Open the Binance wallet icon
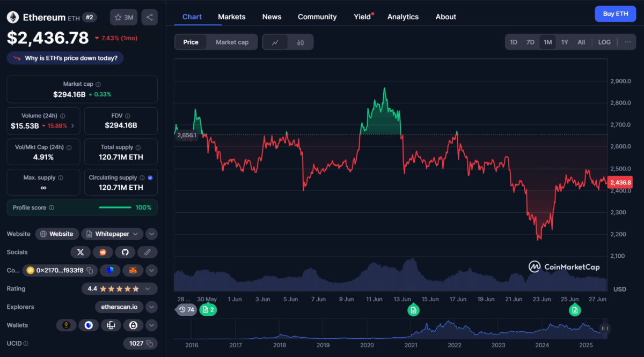Image resolution: width=644 pixels, height=357 pixels. click(x=67, y=325)
